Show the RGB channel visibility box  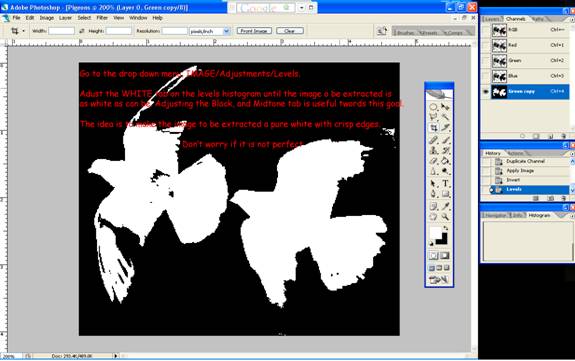point(486,30)
